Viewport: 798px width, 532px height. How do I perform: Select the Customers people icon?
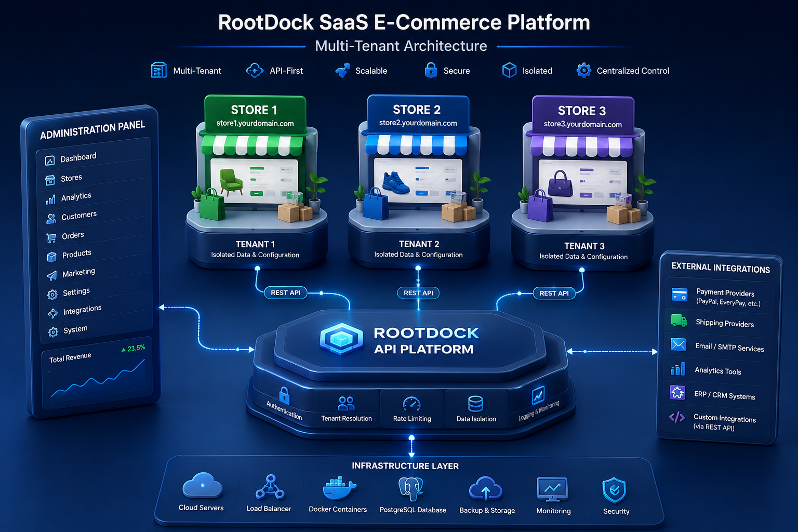coord(51,219)
